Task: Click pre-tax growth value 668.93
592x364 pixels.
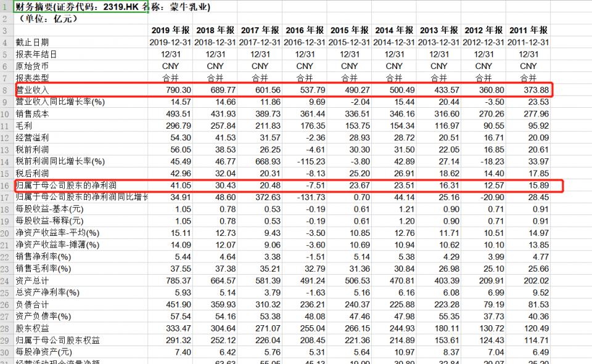Action: pos(268,161)
